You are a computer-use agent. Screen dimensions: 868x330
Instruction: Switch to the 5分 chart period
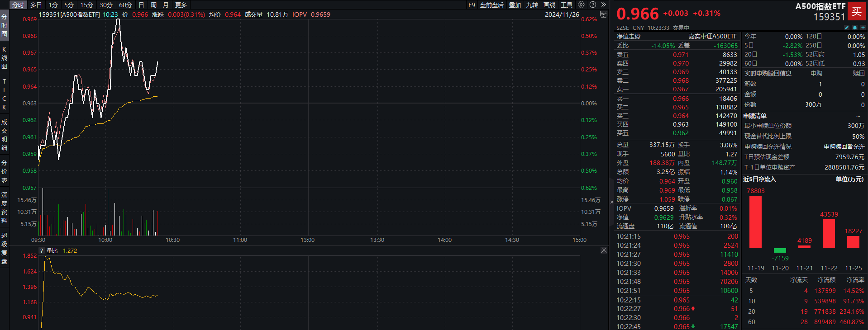coord(69,5)
